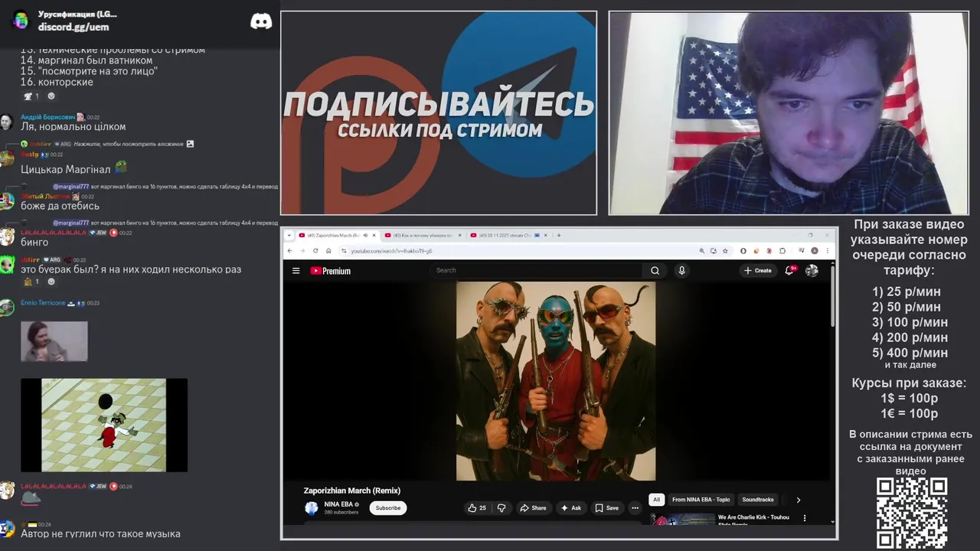Image resolution: width=980 pixels, height=551 pixels.
Task: Click the QR code in the corner
Action: (x=912, y=513)
